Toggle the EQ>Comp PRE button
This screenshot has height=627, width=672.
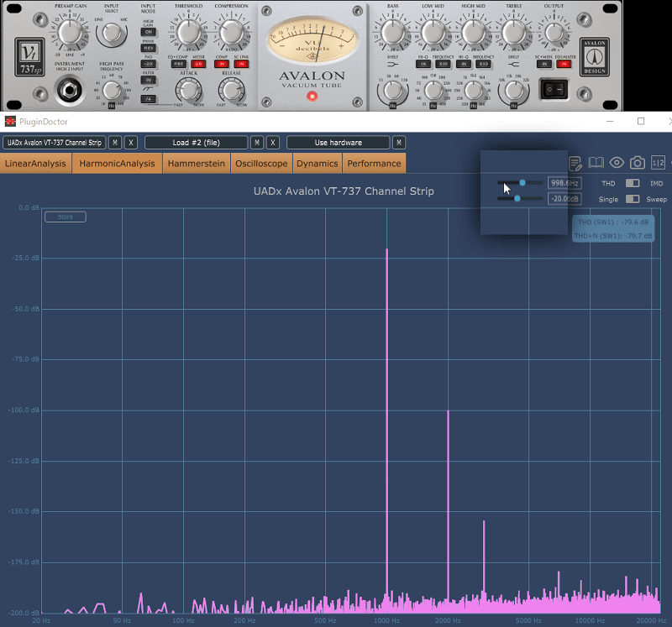(x=179, y=64)
